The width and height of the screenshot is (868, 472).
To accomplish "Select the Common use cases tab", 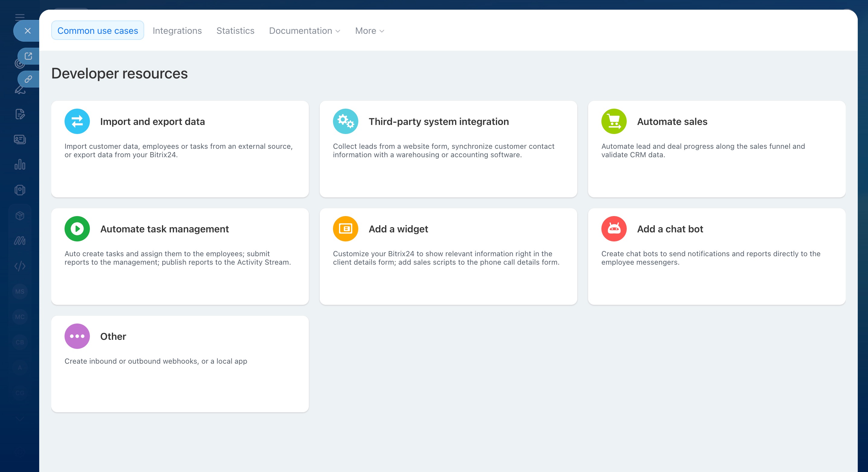I will (97, 31).
